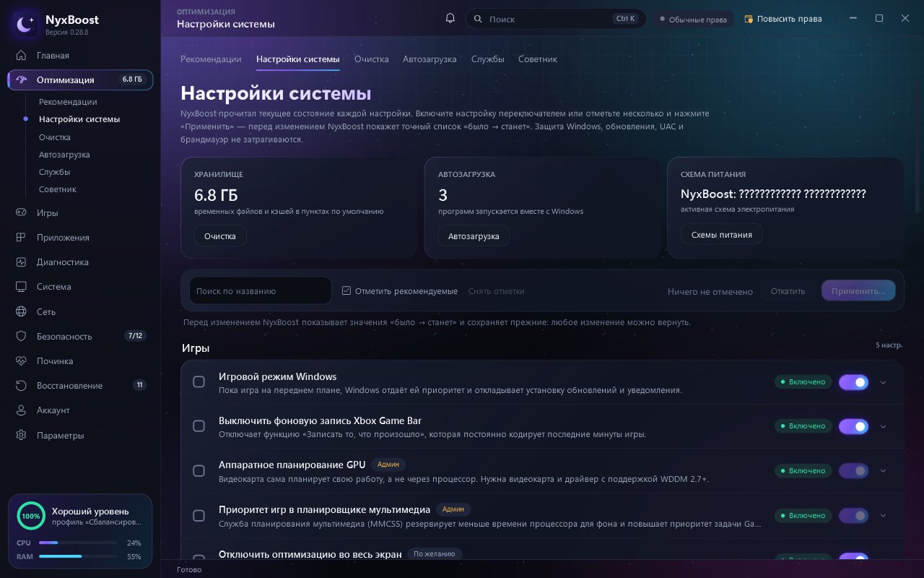Viewport: 924px width, 578px height.
Task: Open the Приложения grid icon
Action: pos(22,238)
